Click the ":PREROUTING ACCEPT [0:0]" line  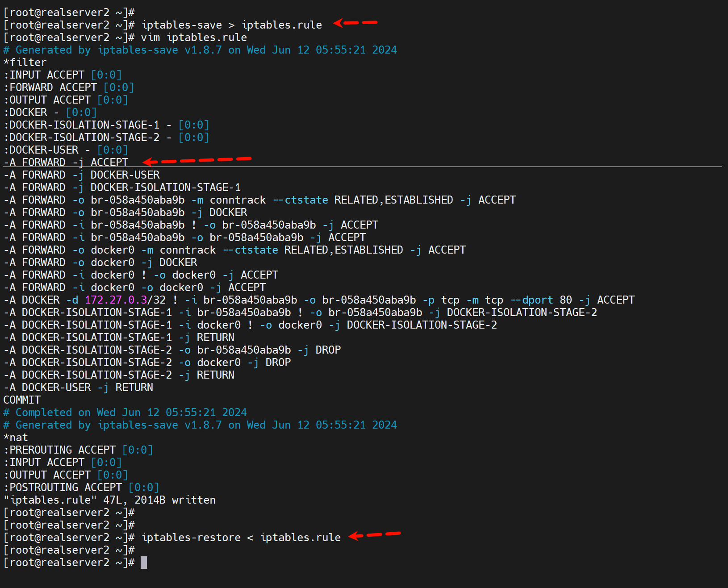(x=78, y=450)
